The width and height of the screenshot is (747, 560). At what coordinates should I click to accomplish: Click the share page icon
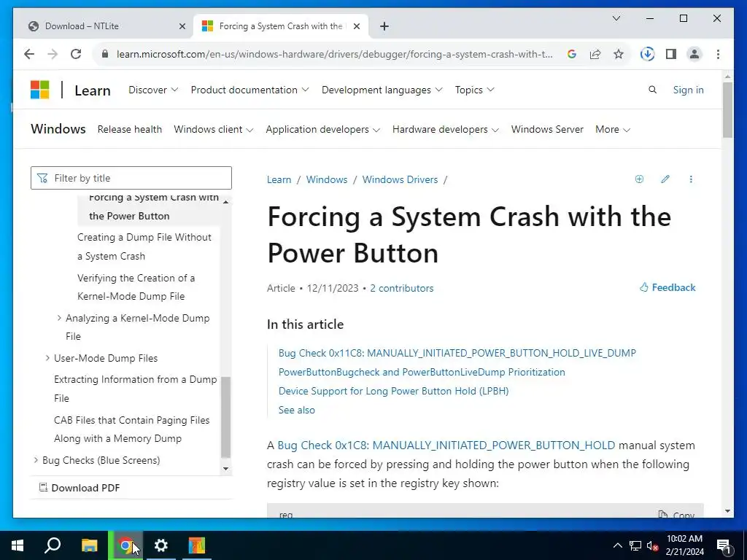click(595, 54)
